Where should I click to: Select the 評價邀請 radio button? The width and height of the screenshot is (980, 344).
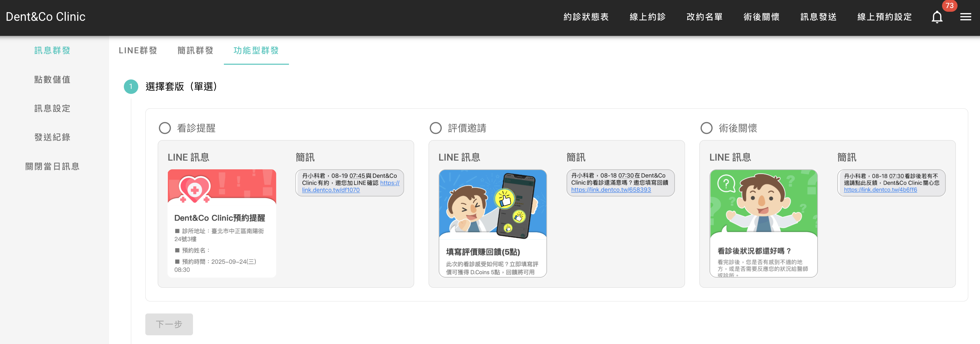(x=435, y=128)
